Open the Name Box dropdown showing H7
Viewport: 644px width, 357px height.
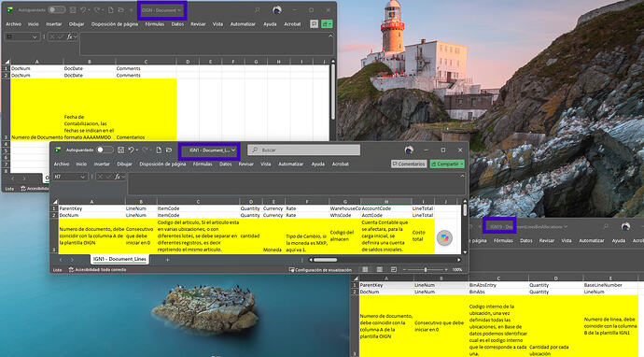click(82, 177)
